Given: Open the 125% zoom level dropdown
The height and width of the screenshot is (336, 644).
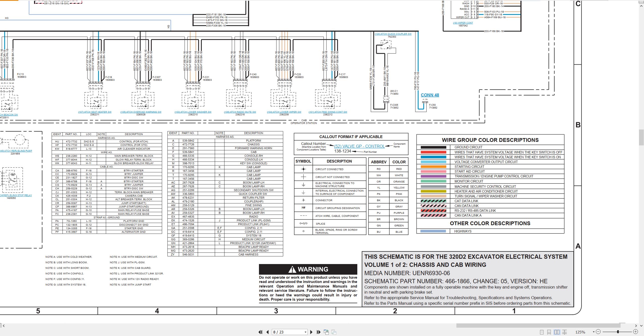Looking at the screenshot, I should (x=594, y=332).
